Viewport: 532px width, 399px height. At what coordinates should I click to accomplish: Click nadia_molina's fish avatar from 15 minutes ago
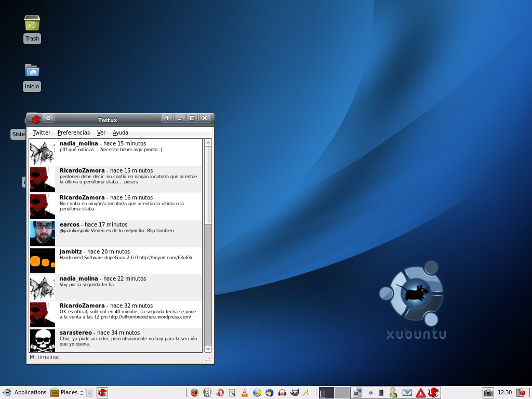pos(43,153)
